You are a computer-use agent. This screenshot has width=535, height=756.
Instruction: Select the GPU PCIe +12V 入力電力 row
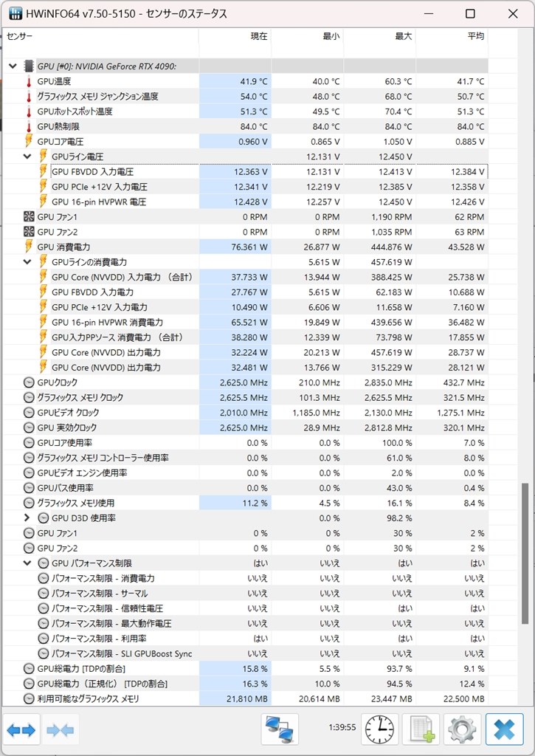tap(245, 307)
